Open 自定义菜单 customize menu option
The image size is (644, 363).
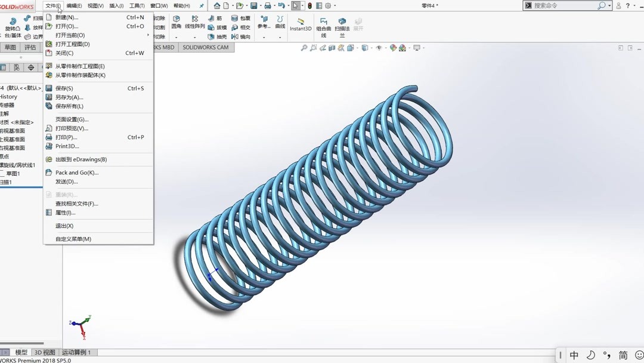[x=75, y=239]
